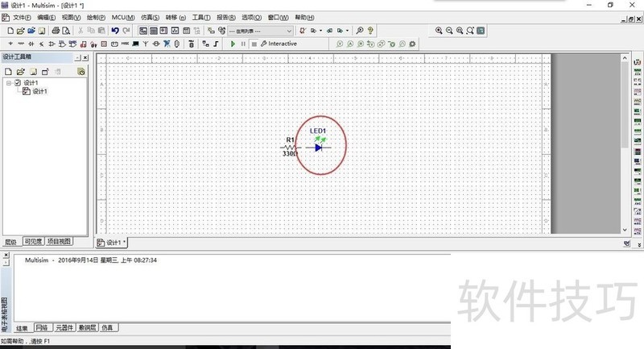Image resolution: width=644 pixels, height=349 pixels.
Task: Click the Simulation settings gear icon
Action: (412, 44)
